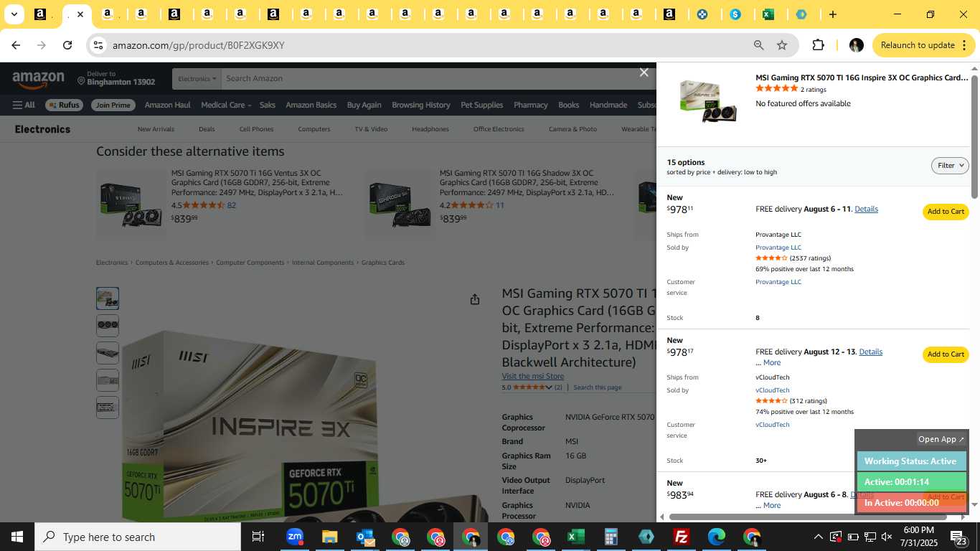Show hidden system tray icons
Image resolution: width=980 pixels, height=551 pixels.
point(818,537)
